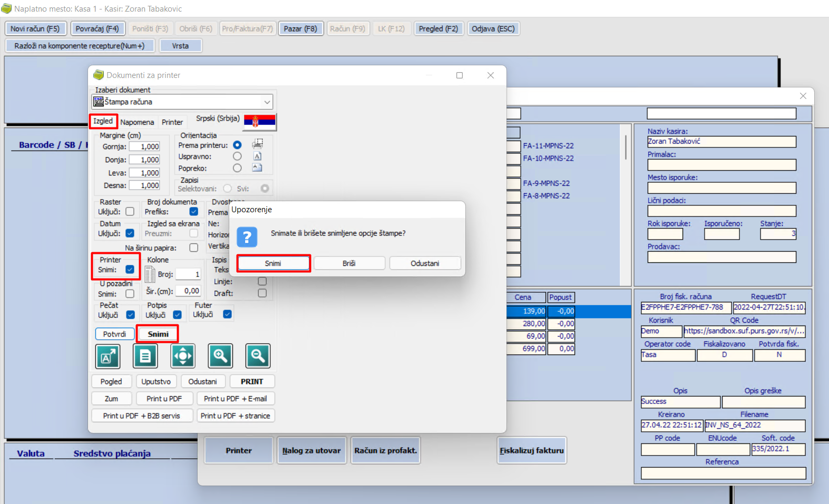The image size is (829, 504).
Task: Click the Mesto isporuke input field
Action: [721, 188]
